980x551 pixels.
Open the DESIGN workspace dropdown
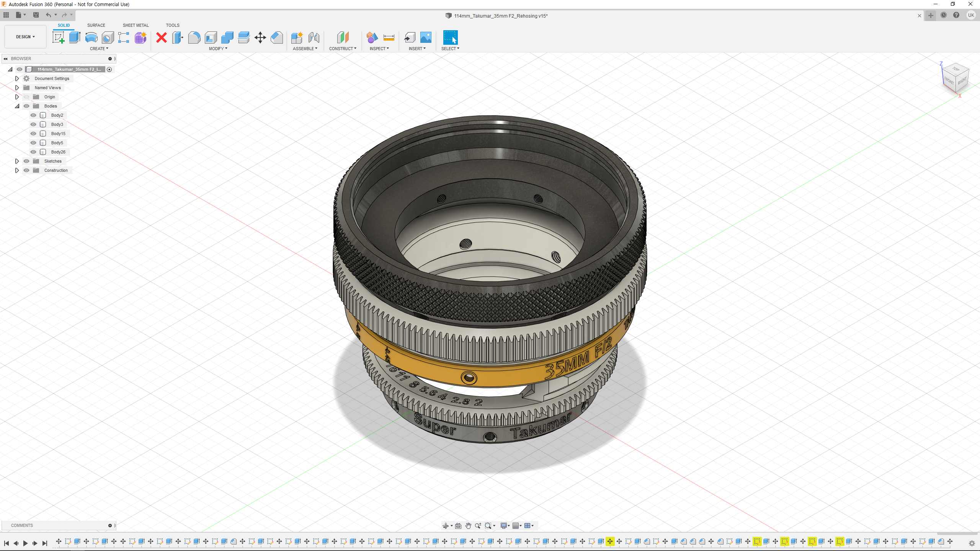(25, 37)
